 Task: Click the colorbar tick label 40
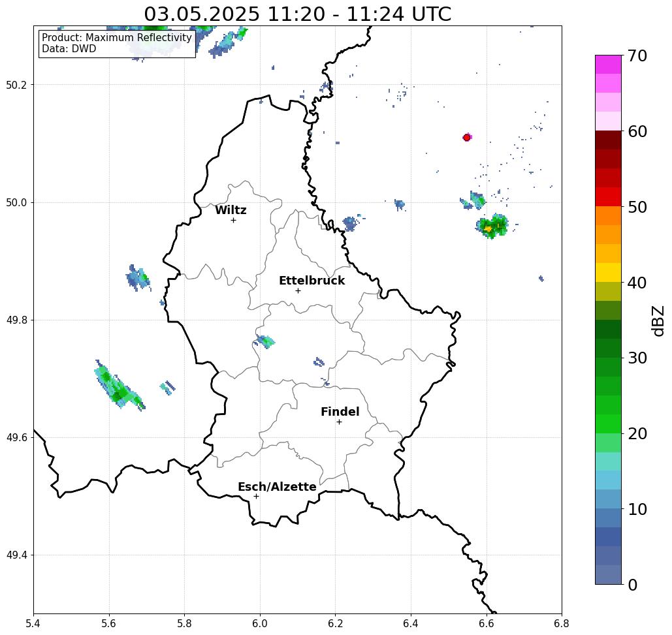coord(637,283)
